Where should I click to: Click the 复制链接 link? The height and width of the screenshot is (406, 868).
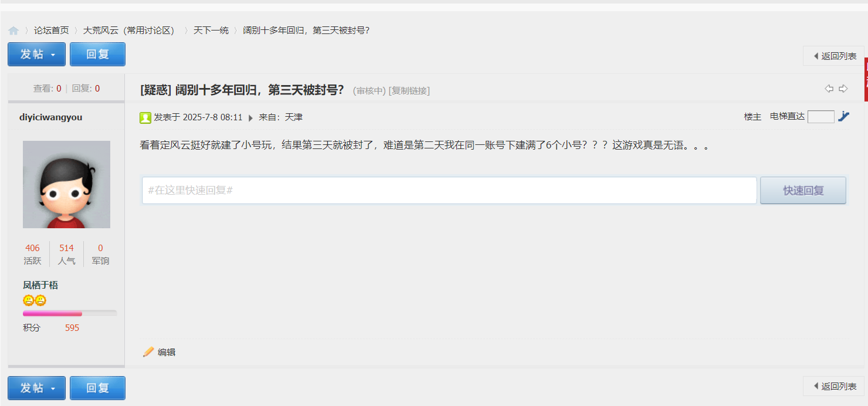409,90
